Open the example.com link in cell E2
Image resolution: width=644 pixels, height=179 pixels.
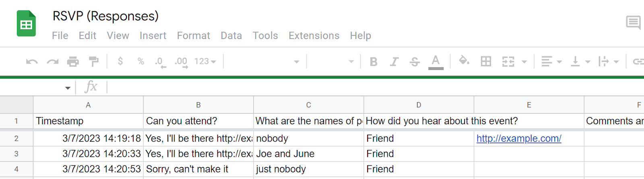(519, 138)
